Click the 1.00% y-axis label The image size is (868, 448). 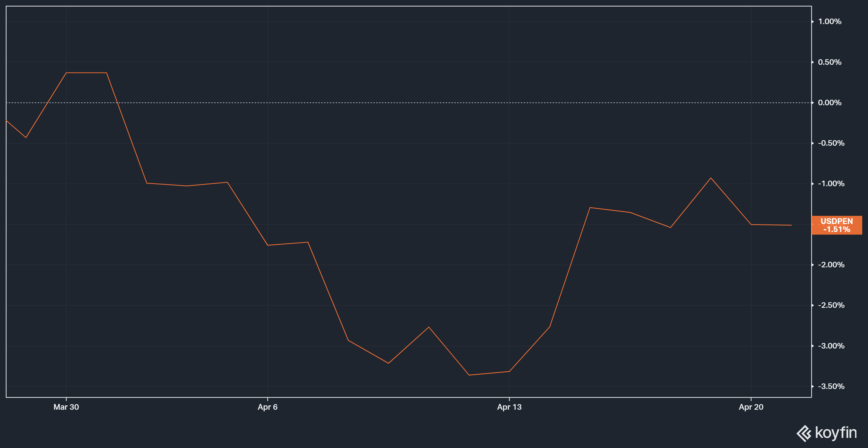pyautogui.click(x=830, y=21)
